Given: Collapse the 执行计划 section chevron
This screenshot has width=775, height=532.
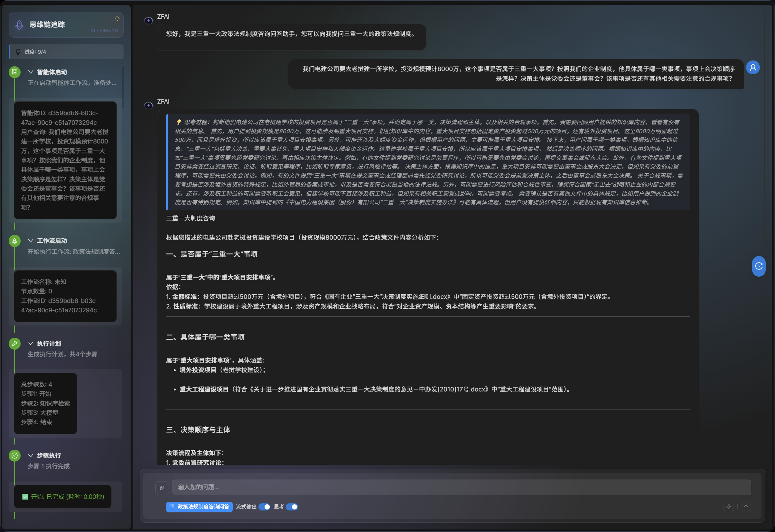Looking at the screenshot, I should coord(31,343).
